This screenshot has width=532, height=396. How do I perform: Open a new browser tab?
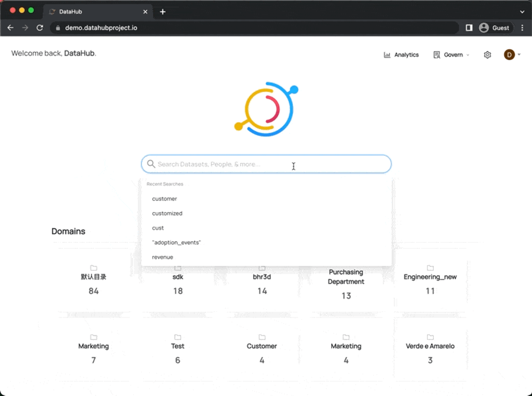click(x=163, y=12)
